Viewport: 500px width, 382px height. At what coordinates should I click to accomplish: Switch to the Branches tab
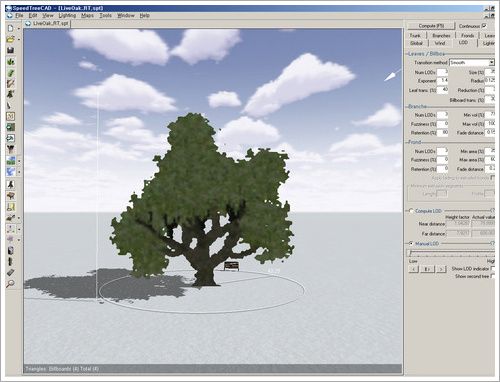coord(441,35)
